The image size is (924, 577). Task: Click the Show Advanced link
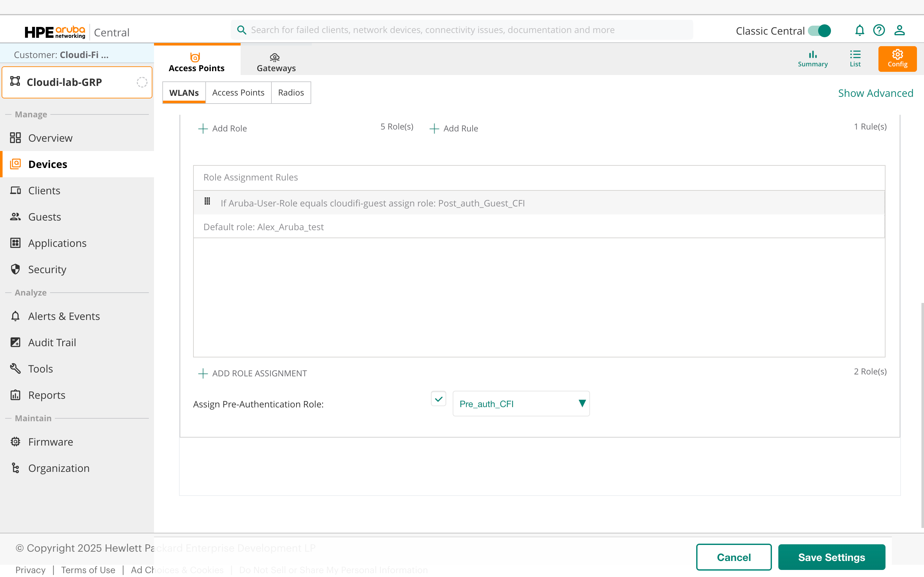coord(875,93)
